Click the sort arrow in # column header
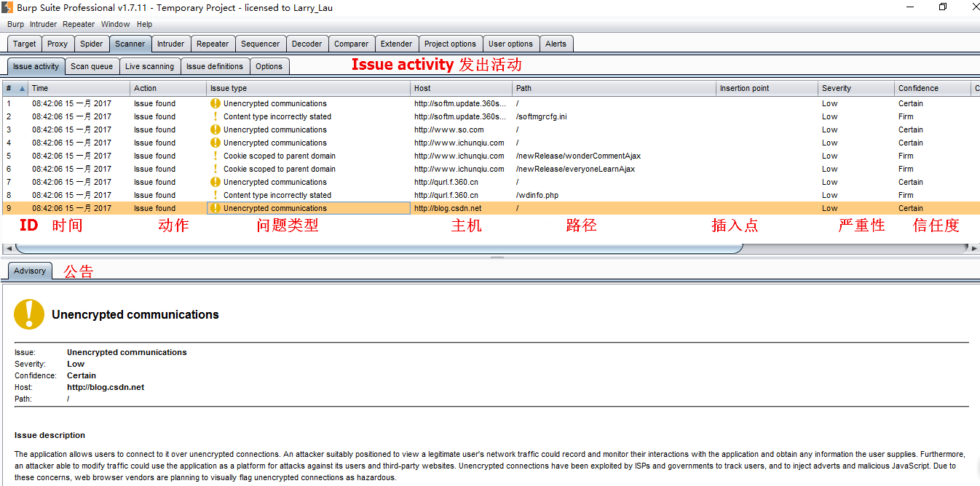 coord(22,88)
